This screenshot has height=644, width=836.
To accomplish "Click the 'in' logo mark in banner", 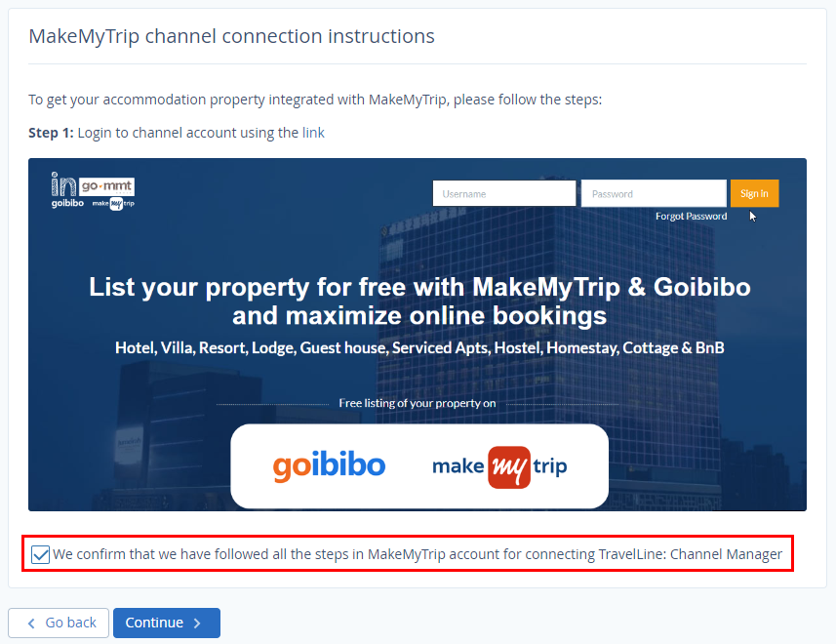I will pos(63,183).
